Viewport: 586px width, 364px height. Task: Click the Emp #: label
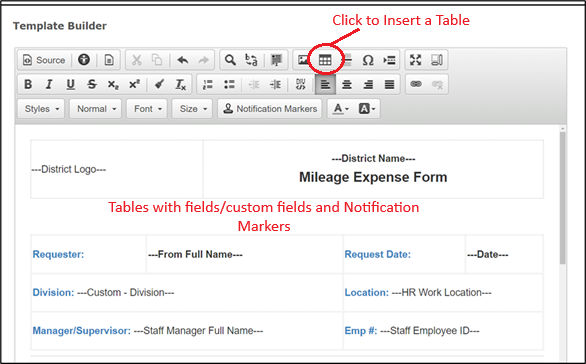pos(361,331)
